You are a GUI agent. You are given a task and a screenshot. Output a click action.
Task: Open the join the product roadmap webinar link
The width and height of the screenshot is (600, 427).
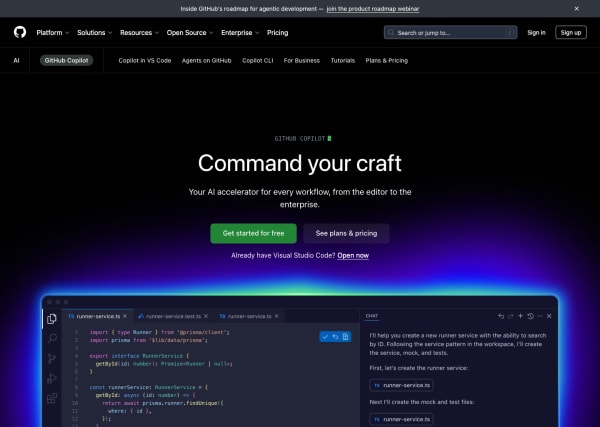tap(373, 8)
